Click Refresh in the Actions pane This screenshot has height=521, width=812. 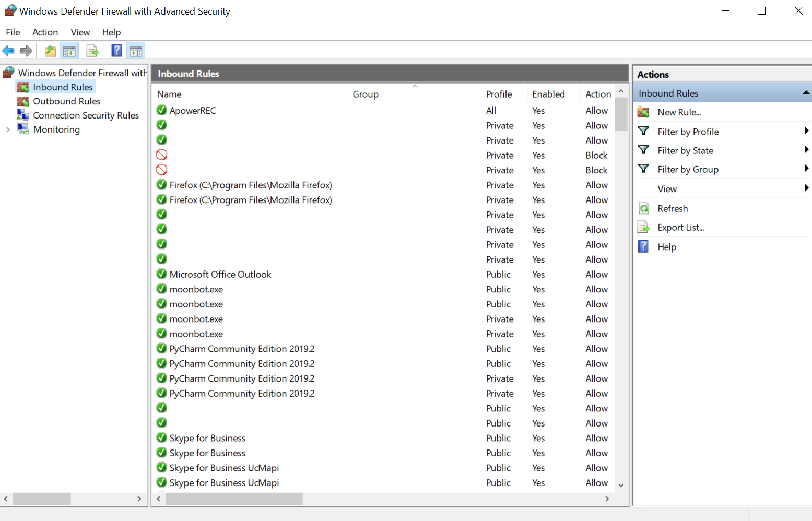click(673, 208)
